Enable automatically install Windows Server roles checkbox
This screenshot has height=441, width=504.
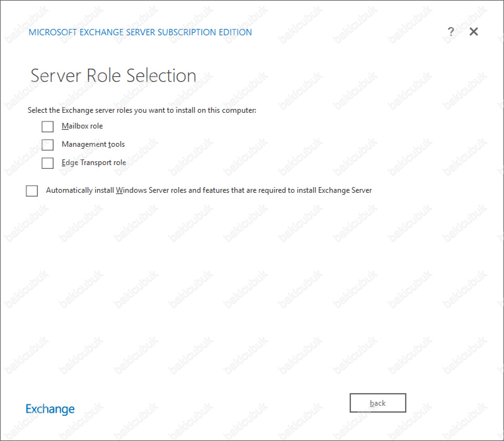pos(32,191)
